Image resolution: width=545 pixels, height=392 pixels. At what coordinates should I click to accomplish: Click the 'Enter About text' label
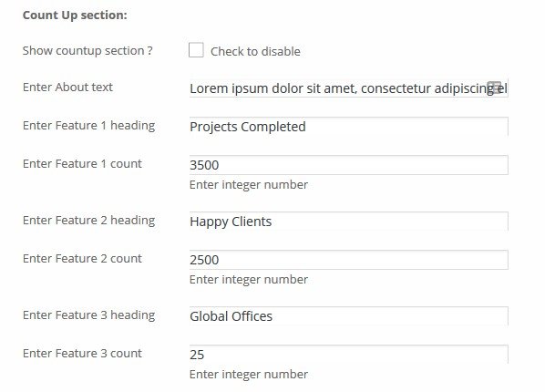coord(67,87)
